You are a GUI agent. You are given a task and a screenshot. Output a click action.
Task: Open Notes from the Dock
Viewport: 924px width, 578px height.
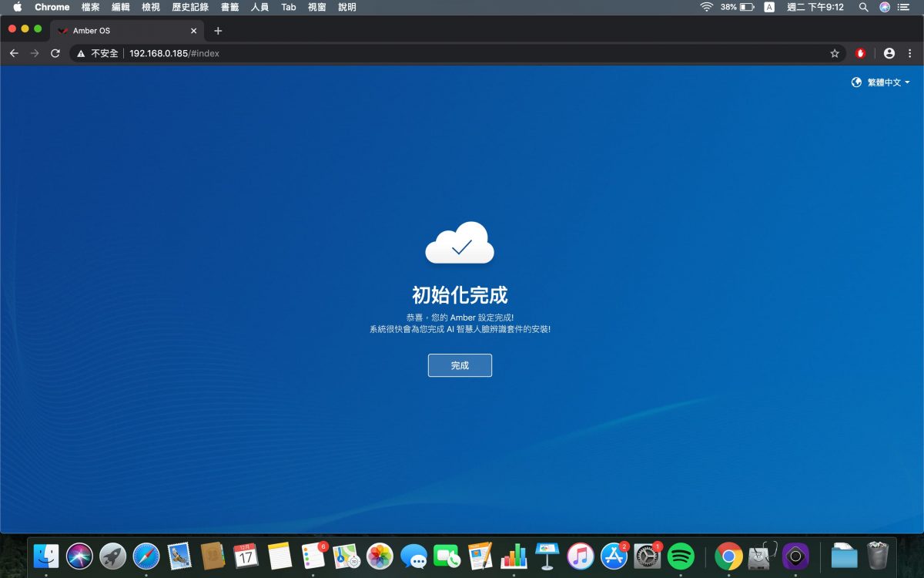click(x=280, y=556)
